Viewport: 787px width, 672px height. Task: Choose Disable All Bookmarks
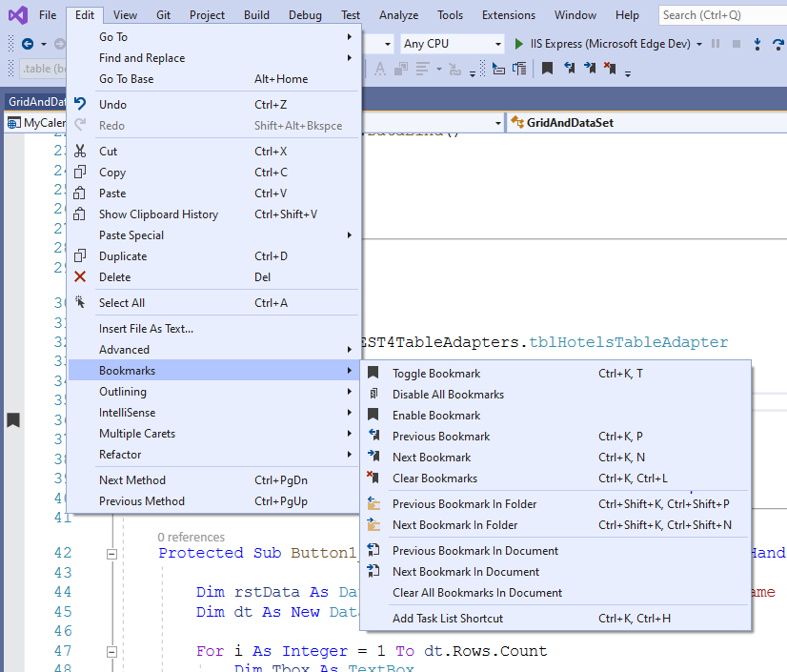555,395
